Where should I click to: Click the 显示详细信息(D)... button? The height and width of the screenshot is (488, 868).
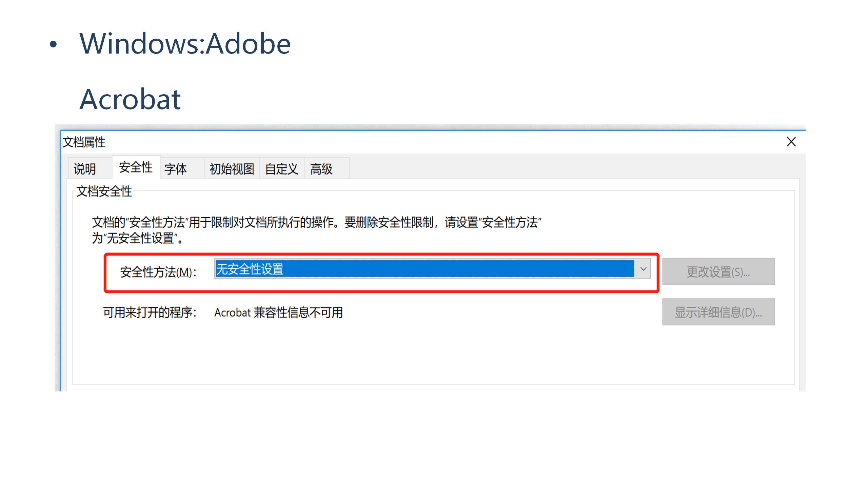(x=718, y=312)
